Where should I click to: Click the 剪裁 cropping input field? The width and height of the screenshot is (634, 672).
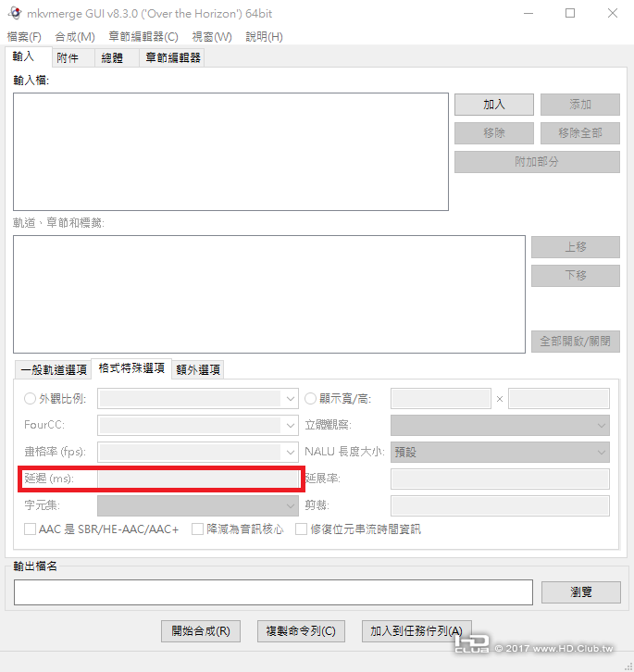click(x=500, y=505)
